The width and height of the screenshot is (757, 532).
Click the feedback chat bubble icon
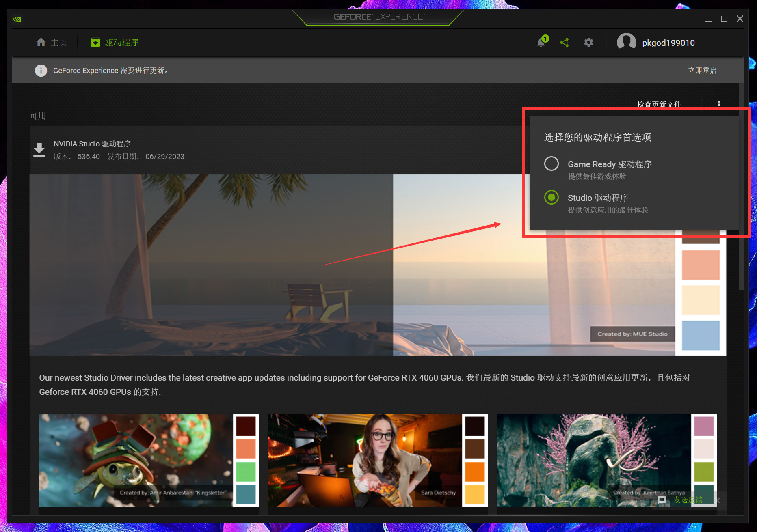point(662,500)
